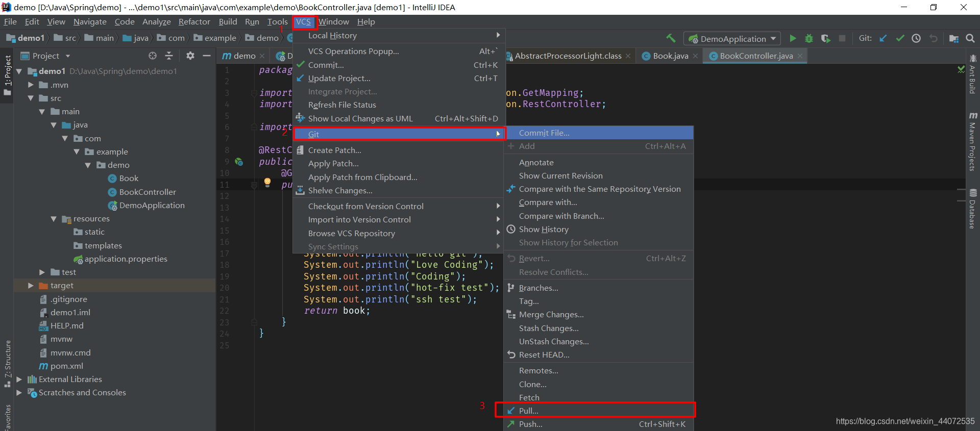This screenshot has height=431, width=980.
Task: Open BookController in project tree
Action: click(x=148, y=192)
